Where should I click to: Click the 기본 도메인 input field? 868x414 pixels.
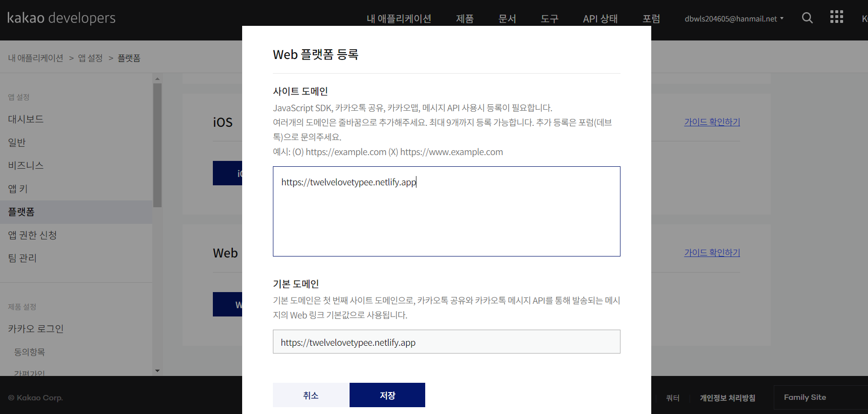click(447, 342)
